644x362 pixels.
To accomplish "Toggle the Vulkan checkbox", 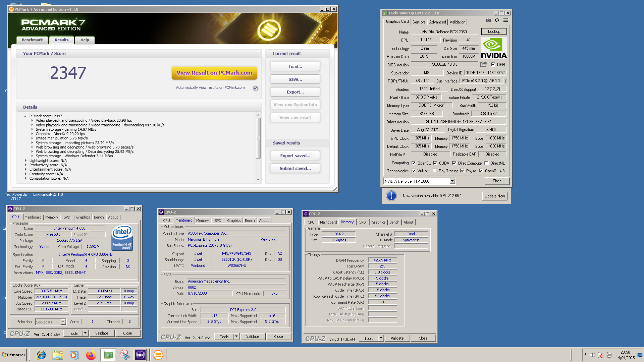I will [x=414, y=171].
